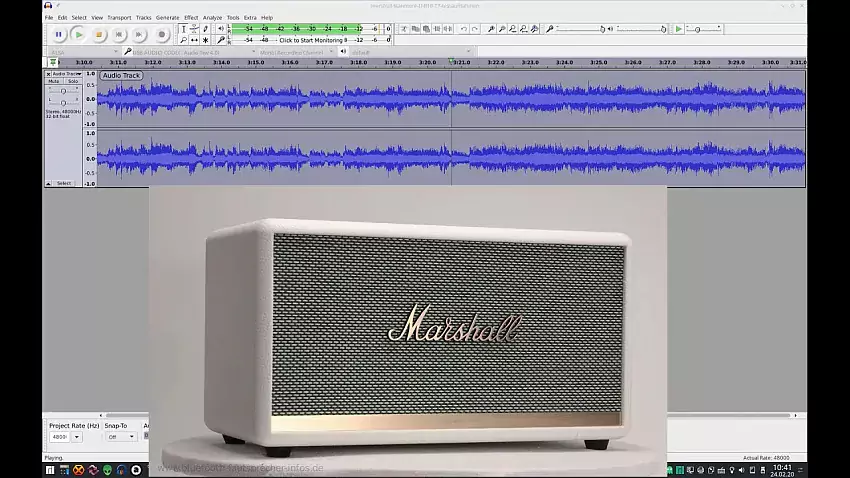Select the Multi-Tool asterisk

coord(205,40)
